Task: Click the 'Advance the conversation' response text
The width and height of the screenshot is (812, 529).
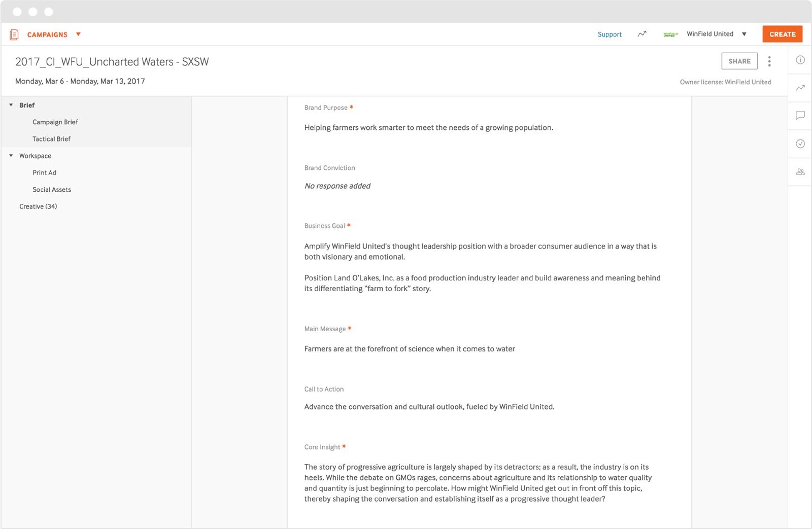Action: [429, 407]
